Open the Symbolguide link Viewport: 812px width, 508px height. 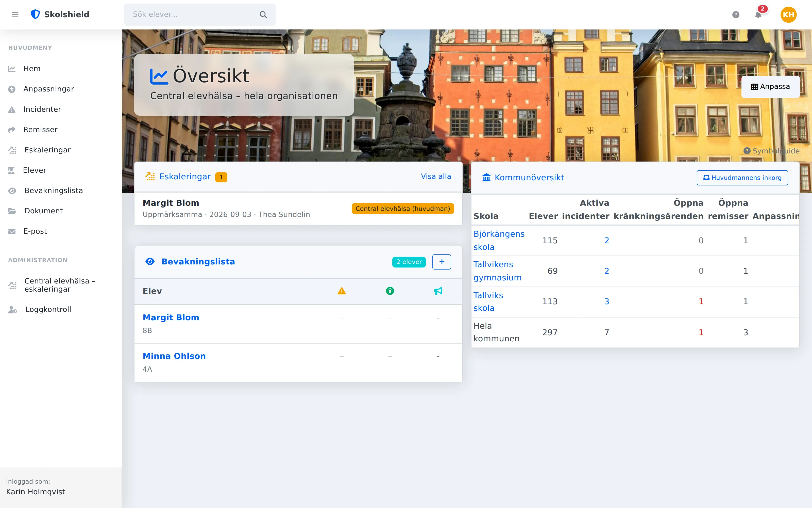coord(771,151)
